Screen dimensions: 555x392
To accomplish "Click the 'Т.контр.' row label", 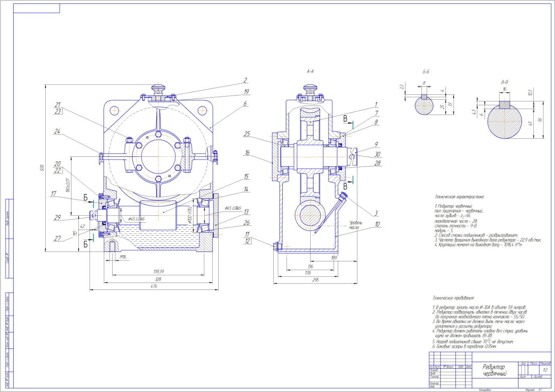I will pyautogui.click(x=434, y=377).
